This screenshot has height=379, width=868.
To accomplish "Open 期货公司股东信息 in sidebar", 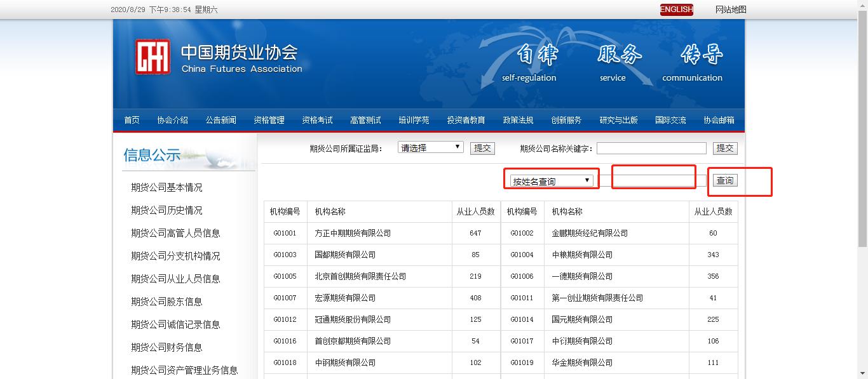I will (167, 302).
